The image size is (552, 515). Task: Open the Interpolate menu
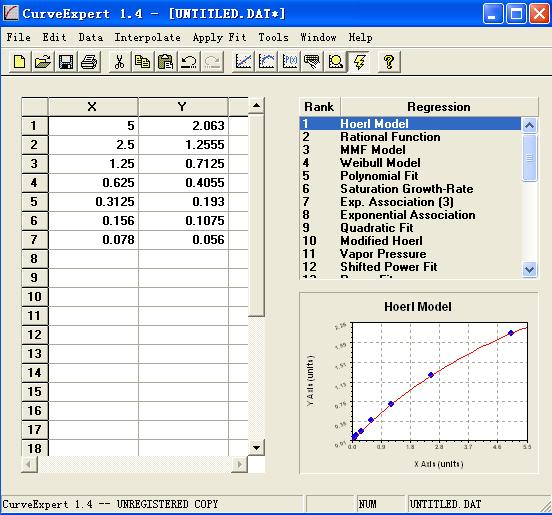click(x=148, y=37)
